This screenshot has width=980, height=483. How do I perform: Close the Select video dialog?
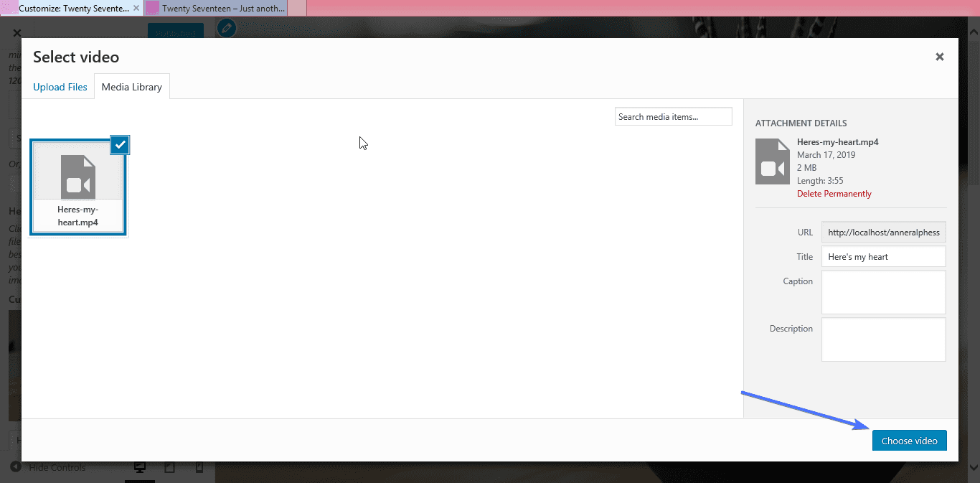point(939,57)
